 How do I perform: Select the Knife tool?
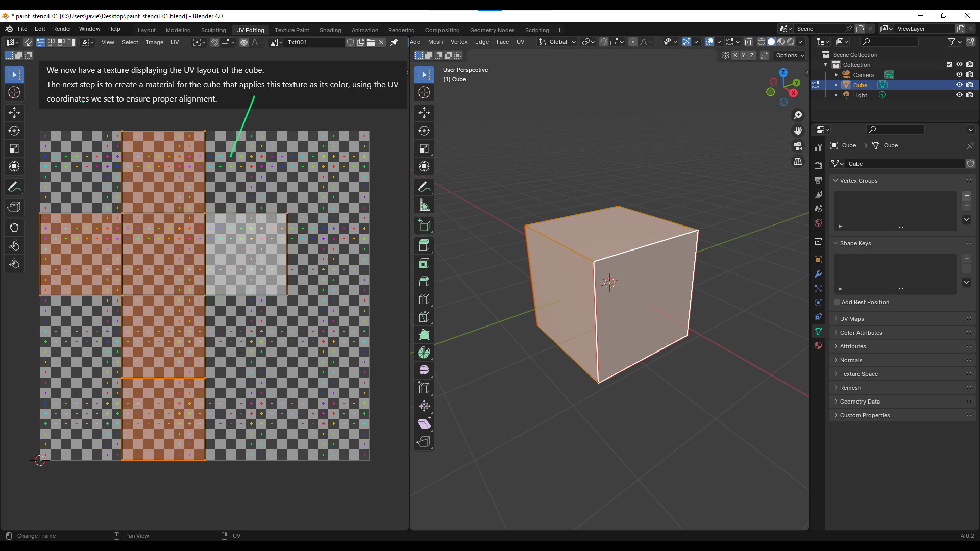coord(424,317)
